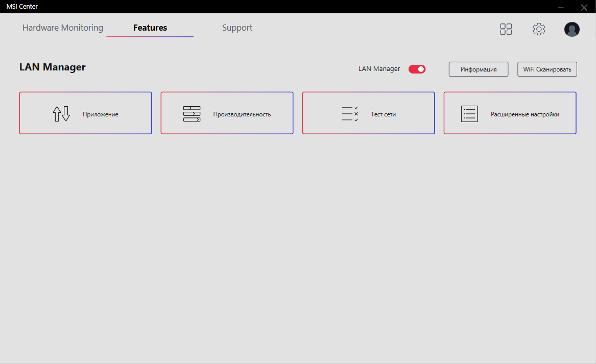Open the Производительность card label
The image size is (596, 364).
(x=242, y=114)
